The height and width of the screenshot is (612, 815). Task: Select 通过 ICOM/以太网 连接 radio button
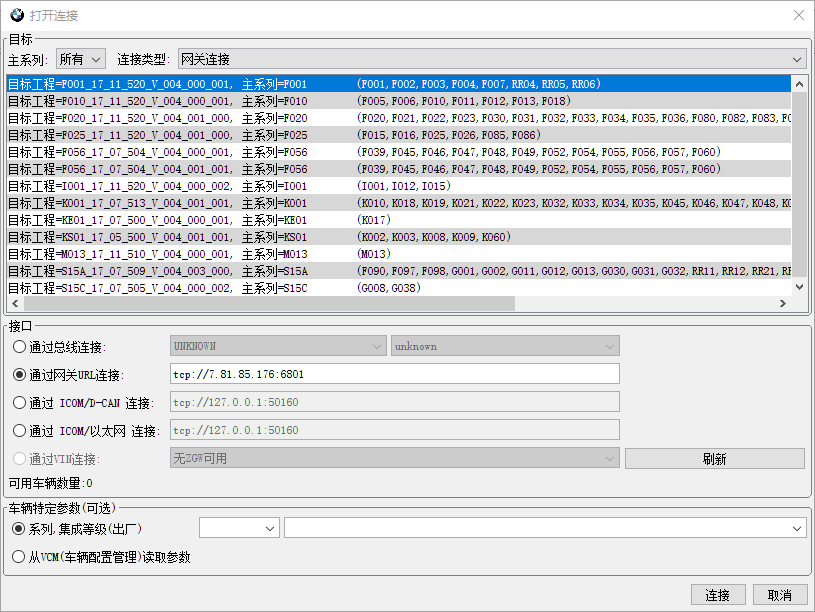(19, 431)
